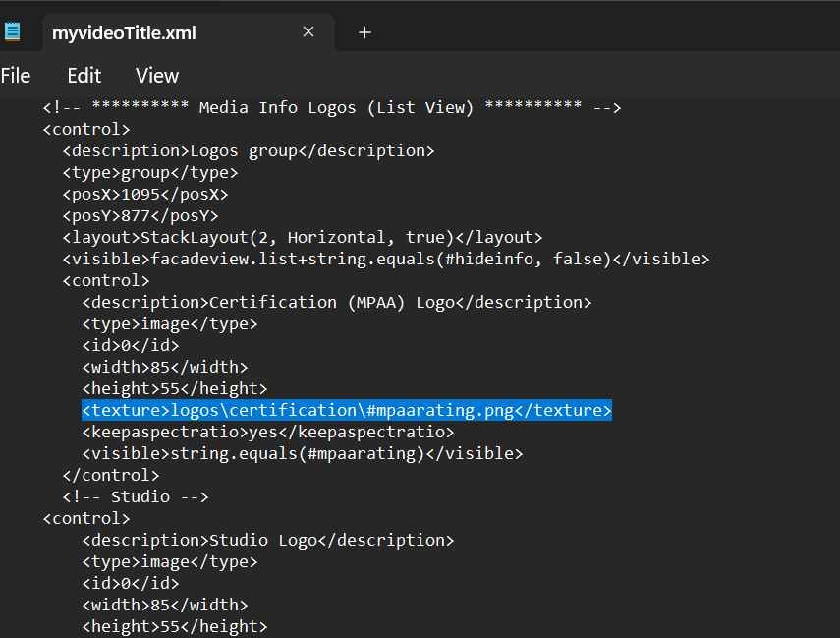Click the Studio Logo description line
The width and height of the screenshot is (840, 638).
267,540
